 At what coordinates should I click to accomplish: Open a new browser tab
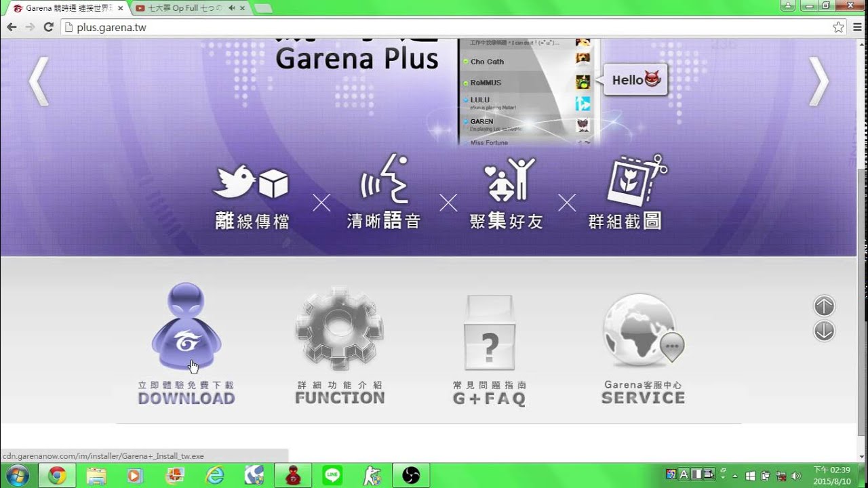(263, 9)
